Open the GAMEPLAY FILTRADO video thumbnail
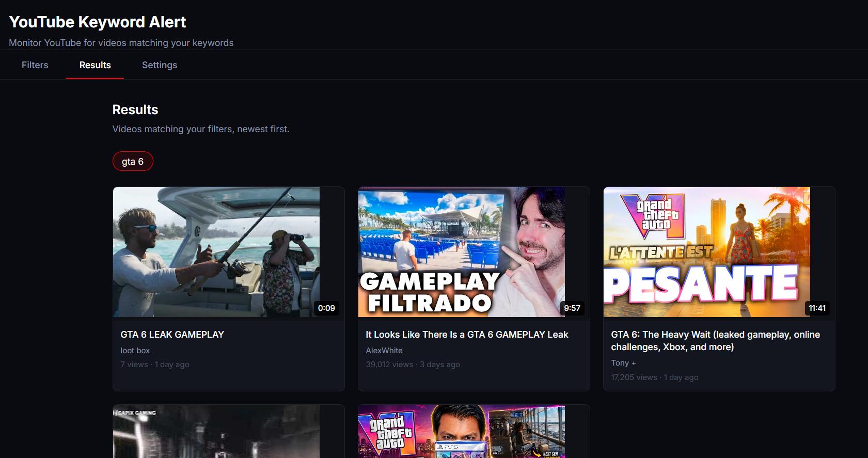 click(462, 252)
